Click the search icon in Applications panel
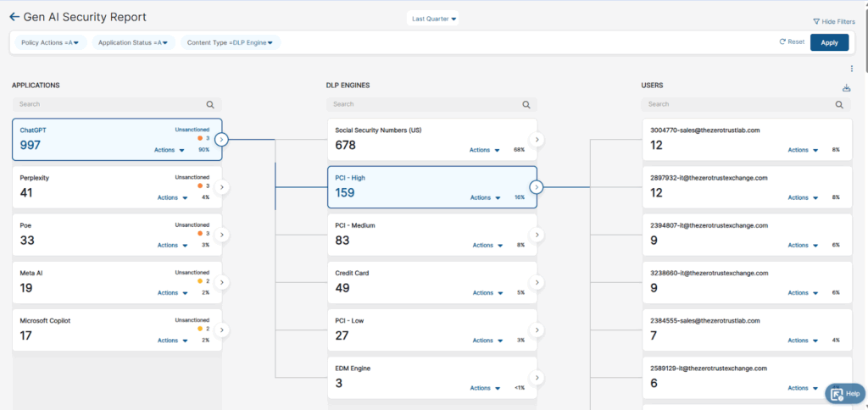The image size is (868, 410). click(x=210, y=105)
